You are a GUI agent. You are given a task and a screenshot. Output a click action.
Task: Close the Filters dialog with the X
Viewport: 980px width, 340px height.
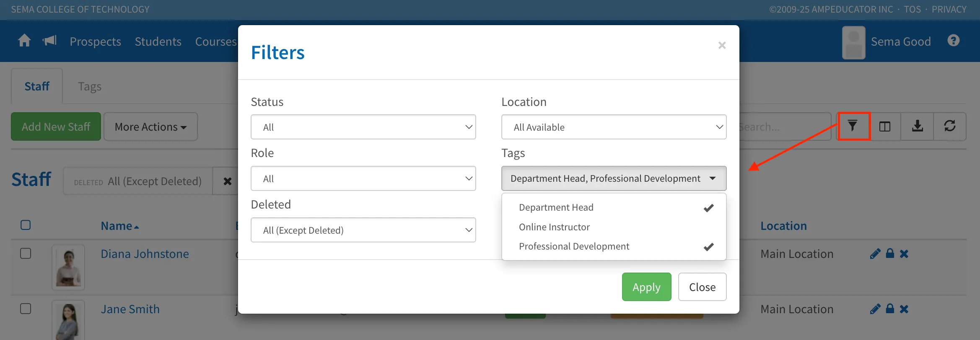(722, 45)
